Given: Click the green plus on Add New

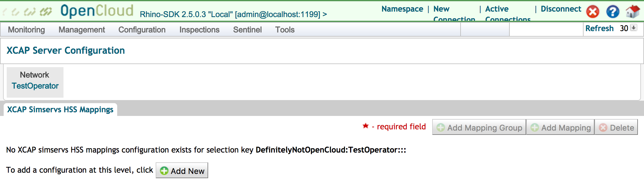Looking at the screenshot, I should pos(164,171).
